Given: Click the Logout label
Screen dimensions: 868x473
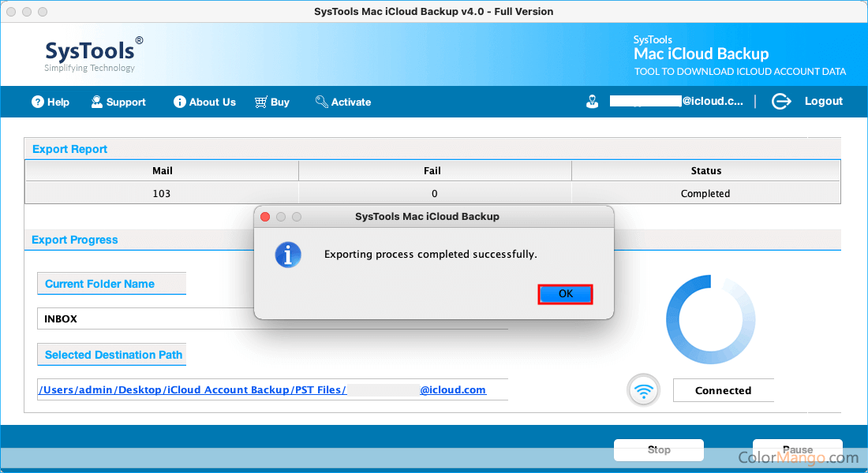Looking at the screenshot, I should pos(824,101).
